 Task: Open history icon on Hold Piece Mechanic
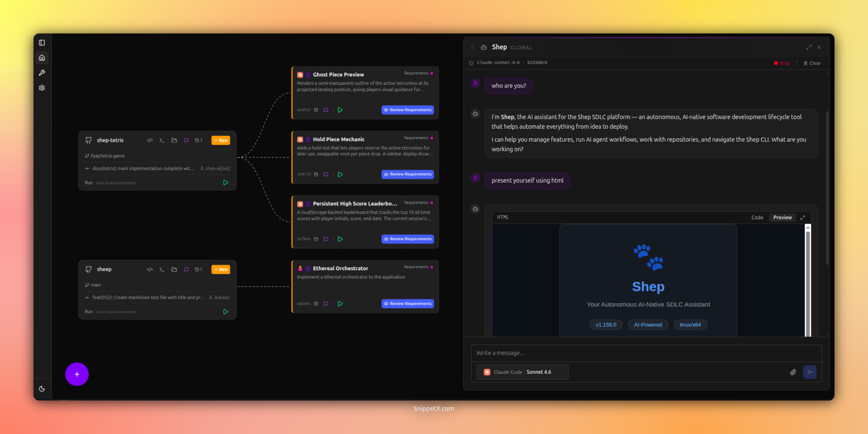click(316, 175)
